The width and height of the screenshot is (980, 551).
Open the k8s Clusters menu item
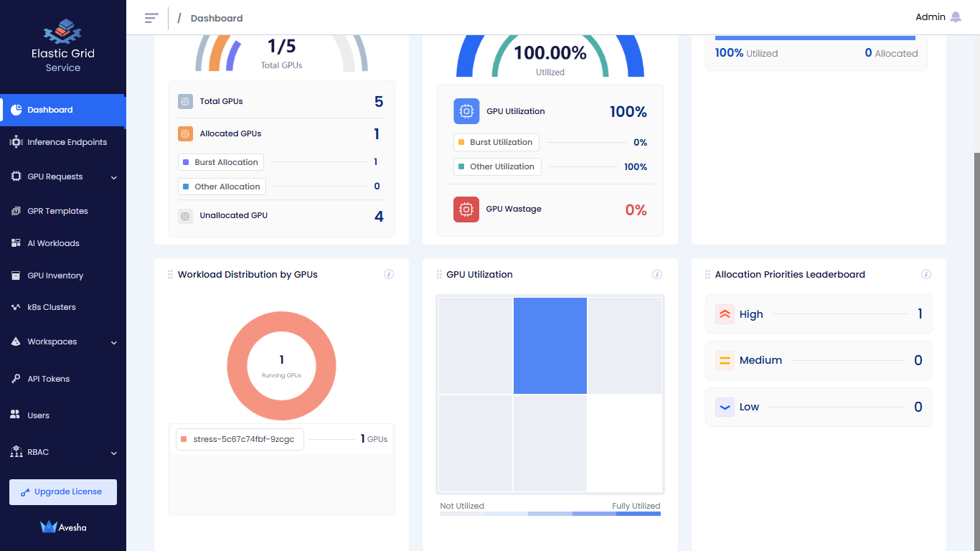[52, 307]
